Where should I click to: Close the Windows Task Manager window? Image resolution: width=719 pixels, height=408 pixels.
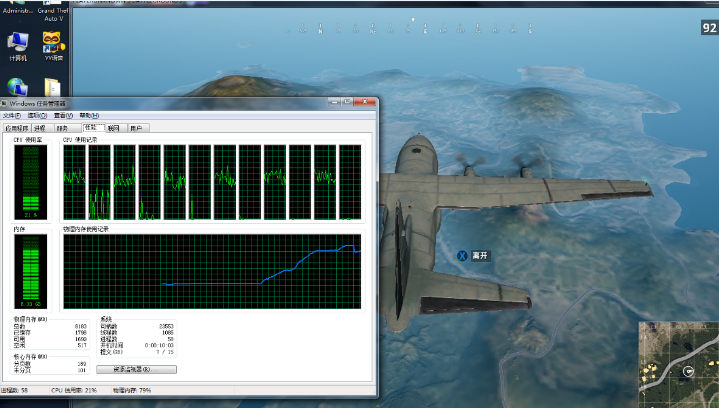tap(365, 102)
